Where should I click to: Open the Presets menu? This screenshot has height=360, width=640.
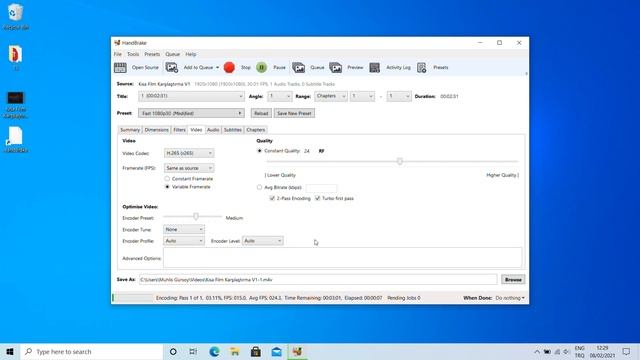[x=152, y=54]
